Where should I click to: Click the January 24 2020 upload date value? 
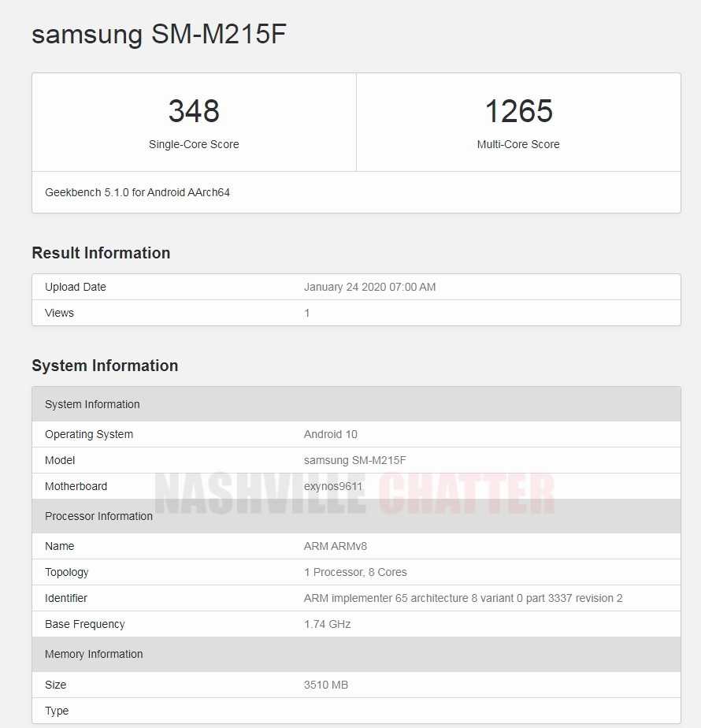pyautogui.click(x=369, y=287)
